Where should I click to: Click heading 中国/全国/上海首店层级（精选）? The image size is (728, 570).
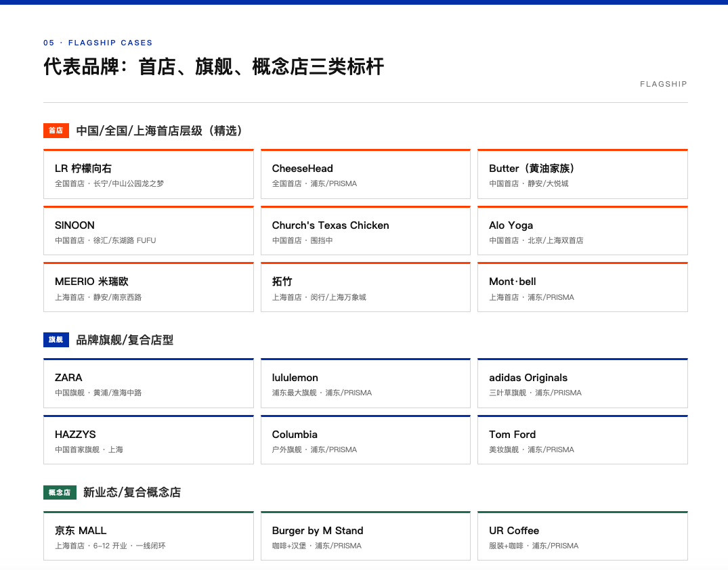coord(159,131)
